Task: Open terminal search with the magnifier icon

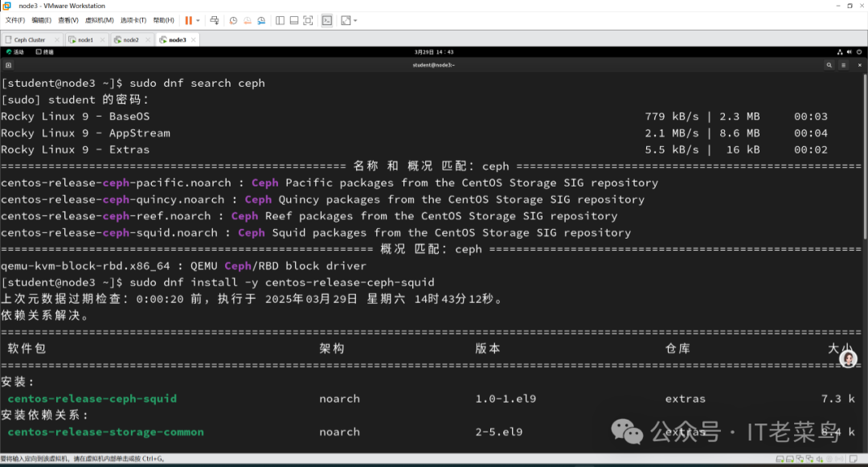Action: [829, 65]
